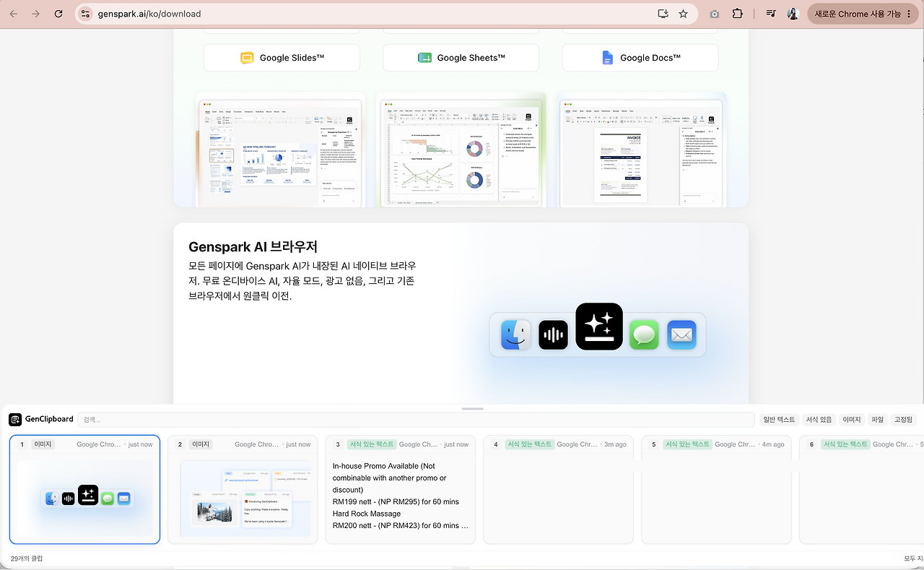
Task: Go forward to the next page
Action: [36, 14]
